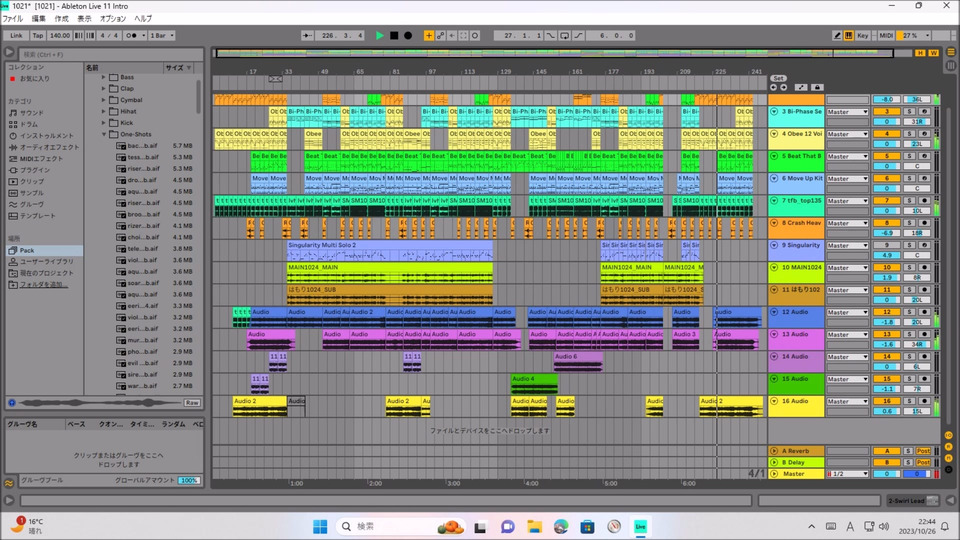Solo the 5 Beat That B track
Viewport: 960px width, 540px height.
910,156
